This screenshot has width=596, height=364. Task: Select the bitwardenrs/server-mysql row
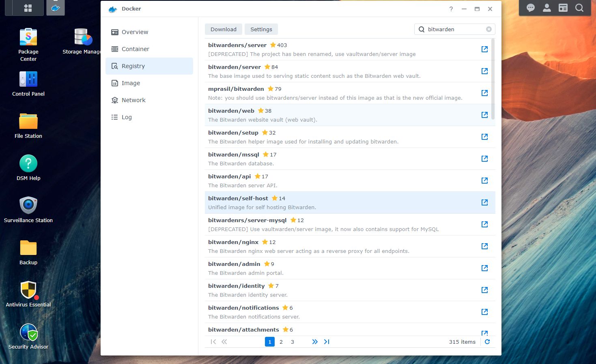tap(350, 225)
